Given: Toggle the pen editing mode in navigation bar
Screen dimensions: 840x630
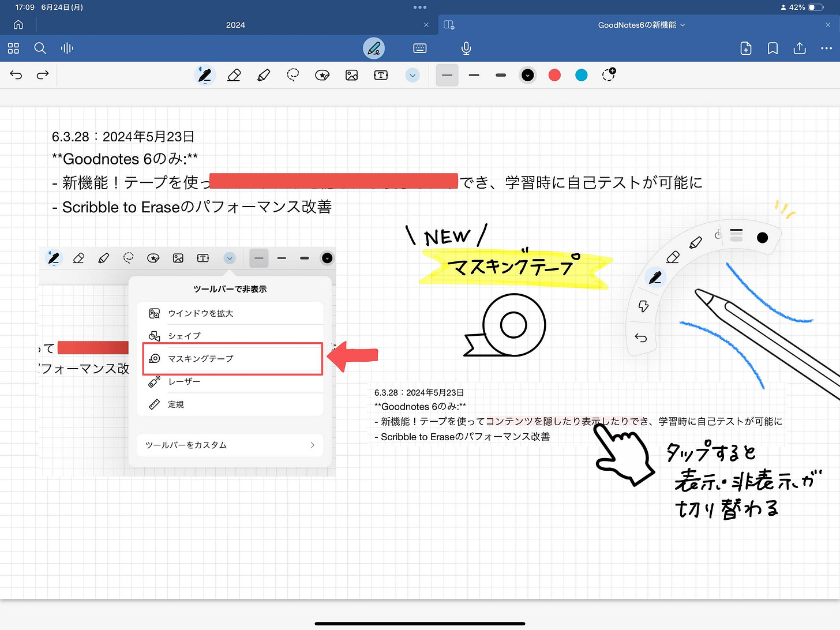Looking at the screenshot, I should point(374,48).
